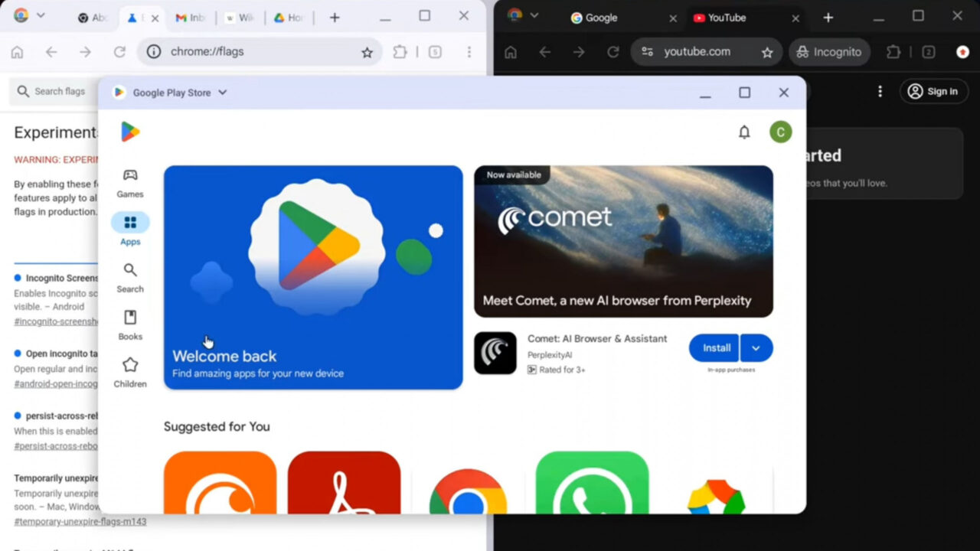Image resolution: width=980 pixels, height=551 pixels.
Task: Click the Google Play logo at top left
Action: point(130,132)
